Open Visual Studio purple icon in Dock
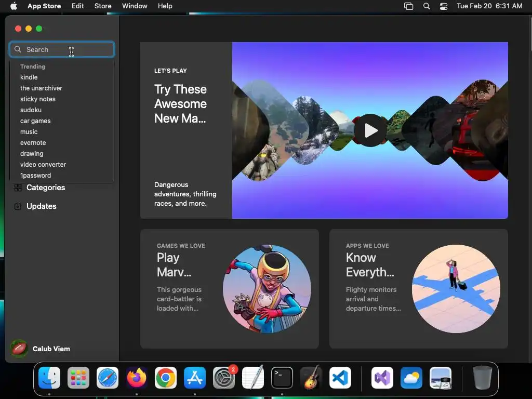This screenshot has width=532, height=399. [x=382, y=378]
